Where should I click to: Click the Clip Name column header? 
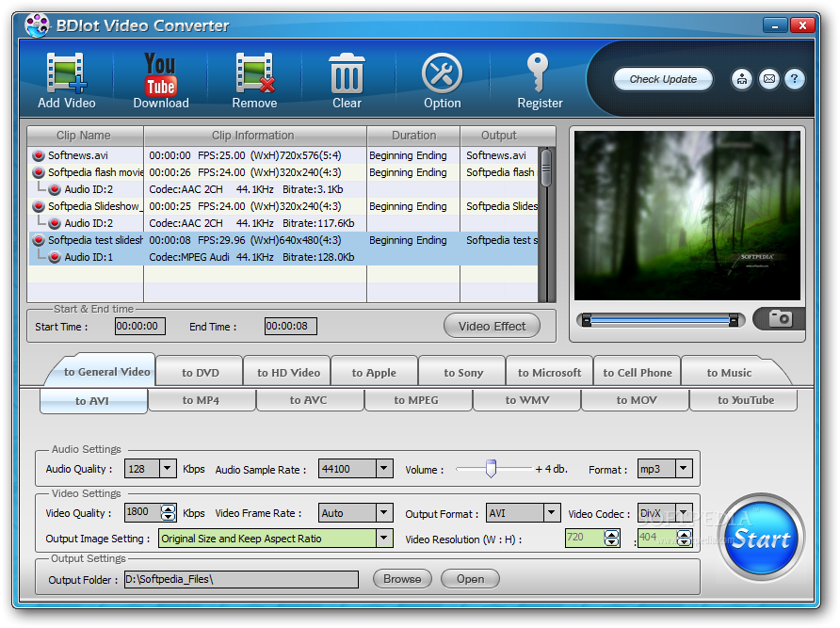[85, 137]
